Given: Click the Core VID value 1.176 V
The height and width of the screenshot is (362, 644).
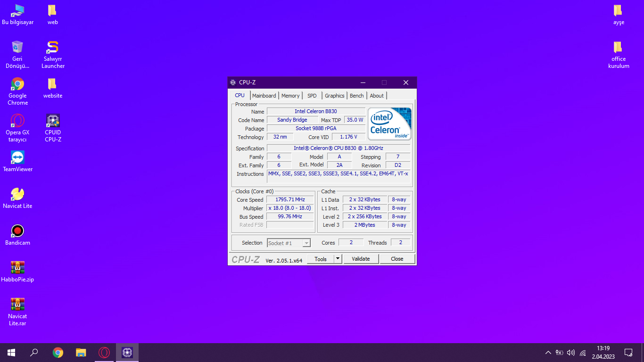Looking at the screenshot, I should coord(349,137).
